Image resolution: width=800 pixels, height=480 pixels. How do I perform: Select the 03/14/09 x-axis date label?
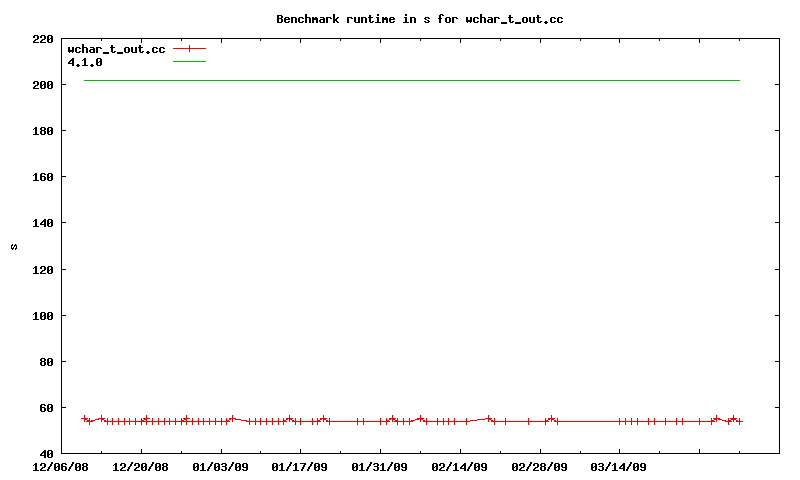click(619, 467)
